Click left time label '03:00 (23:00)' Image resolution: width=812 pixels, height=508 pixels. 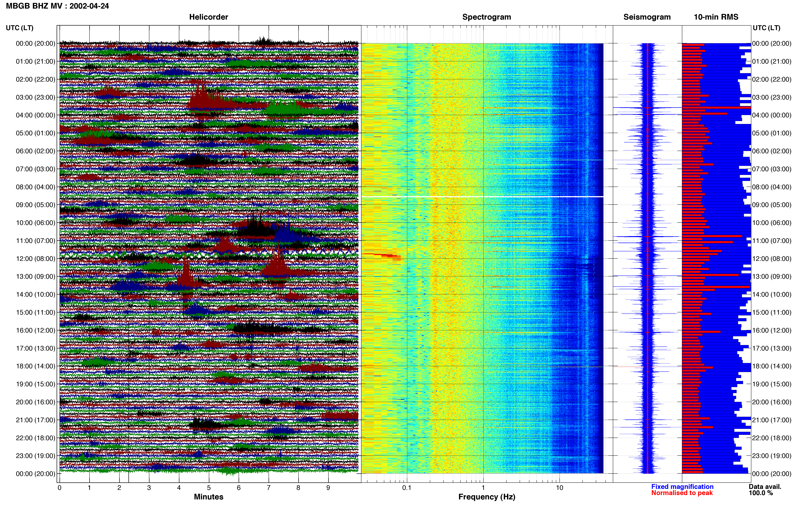pos(36,97)
